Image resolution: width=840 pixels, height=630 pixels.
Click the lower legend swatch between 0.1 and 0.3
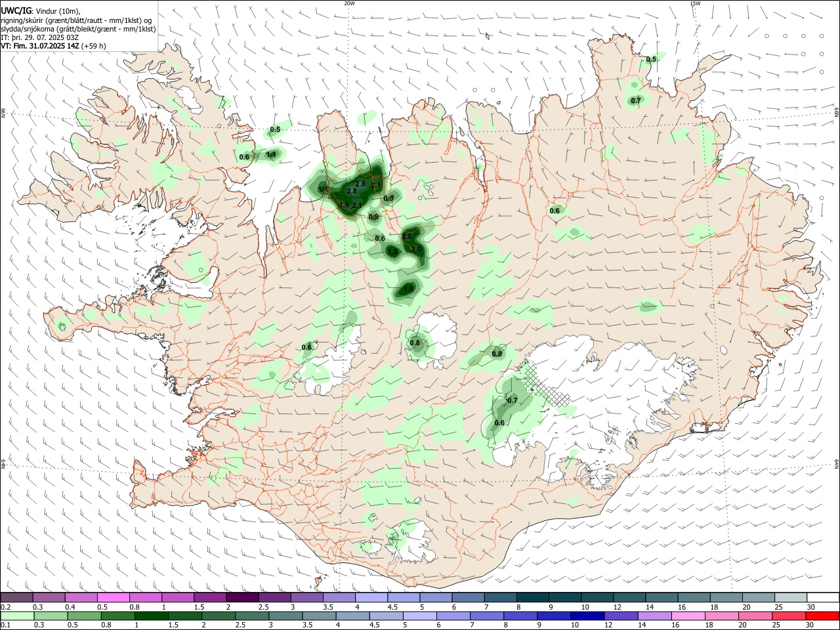point(17,616)
